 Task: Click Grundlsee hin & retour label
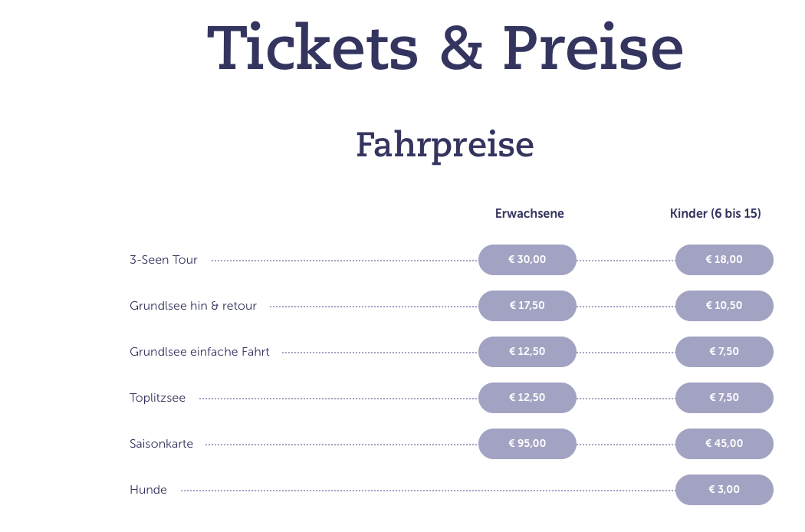coord(193,306)
